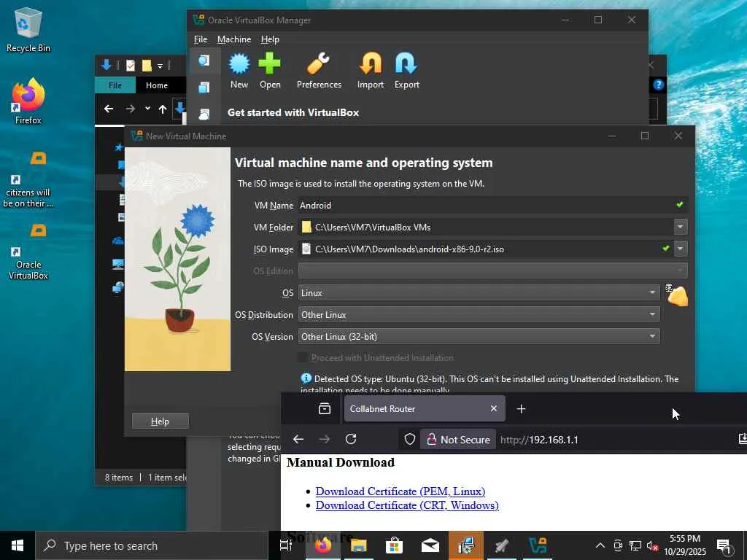The width and height of the screenshot is (747, 560).
Task: Open the recent locations chevron in File Explorer
Action: (147, 109)
